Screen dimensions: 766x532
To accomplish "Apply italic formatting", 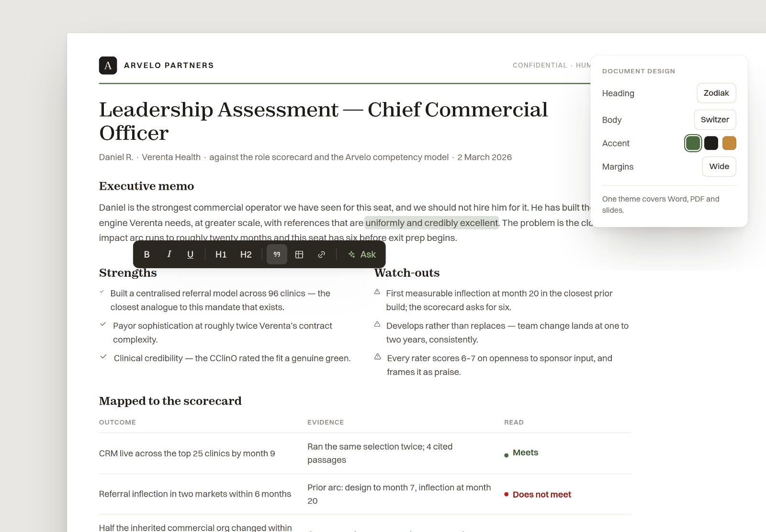I will pyautogui.click(x=169, y=254).
